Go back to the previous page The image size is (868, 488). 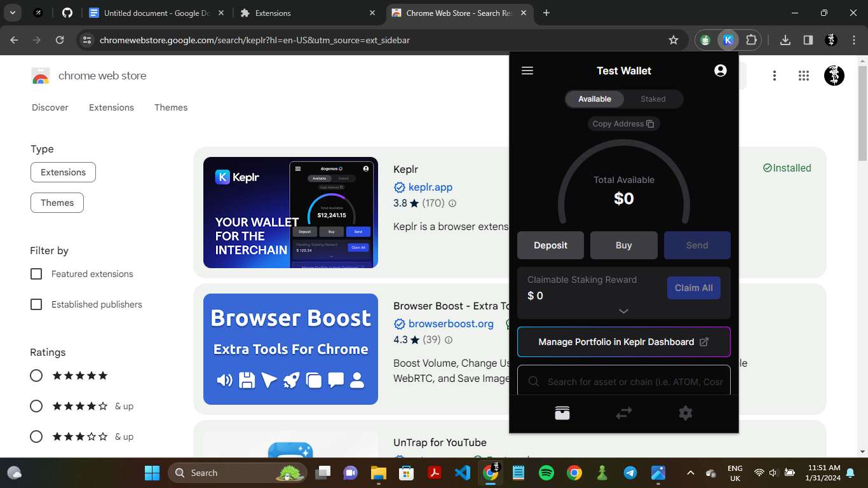(15, 40)
